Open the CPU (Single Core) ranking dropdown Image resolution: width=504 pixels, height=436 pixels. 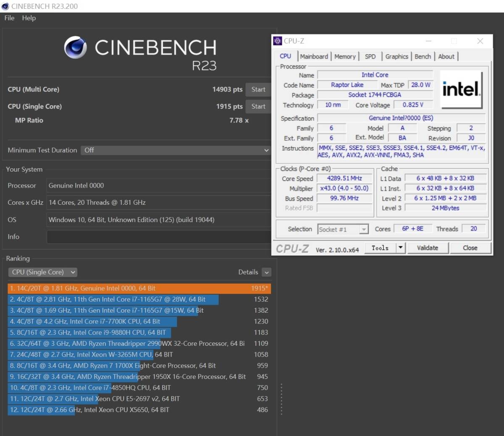pyautogui.click(x=43, y=272)
